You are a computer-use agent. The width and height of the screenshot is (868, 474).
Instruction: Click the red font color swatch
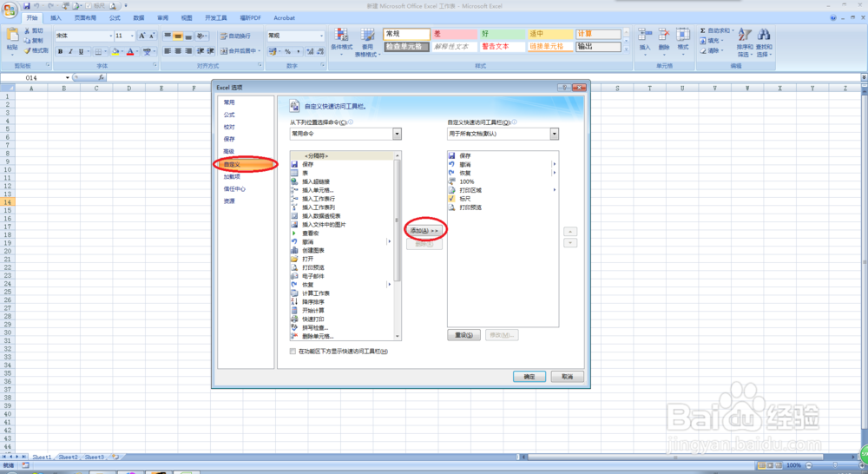click(130, 51)
